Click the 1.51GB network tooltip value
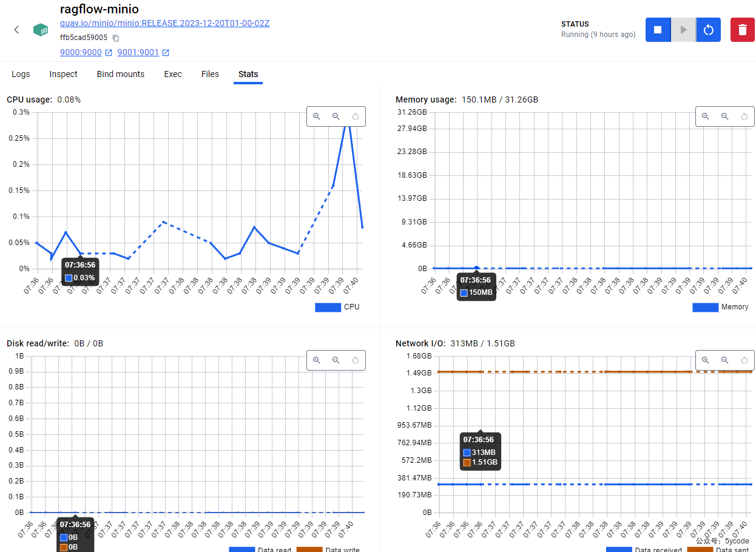 point(485,462)
